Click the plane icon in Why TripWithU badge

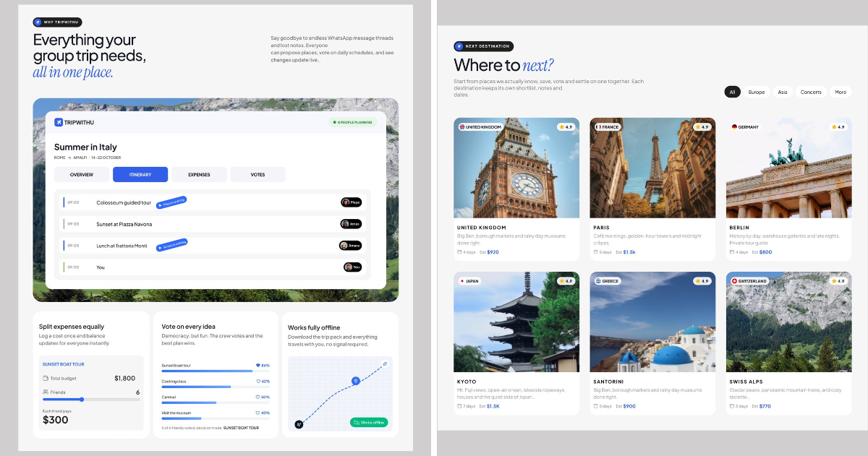[x=38, y=22]
